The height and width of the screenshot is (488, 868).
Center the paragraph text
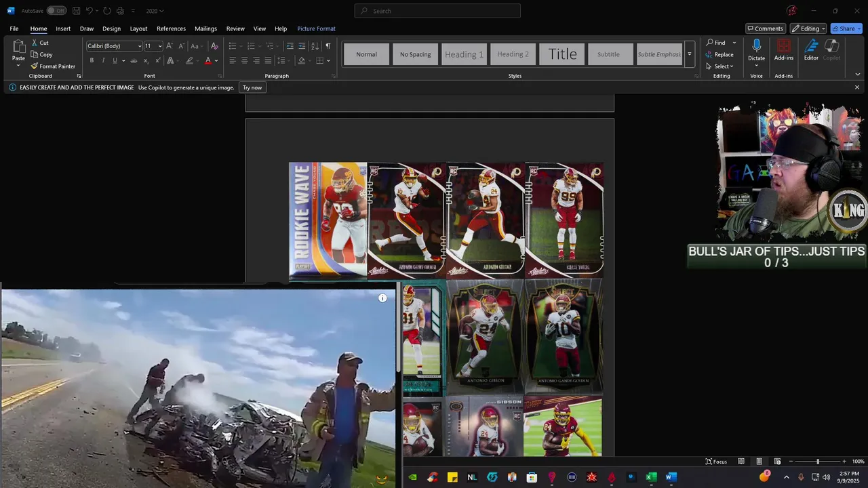click(x=245, y=60)
